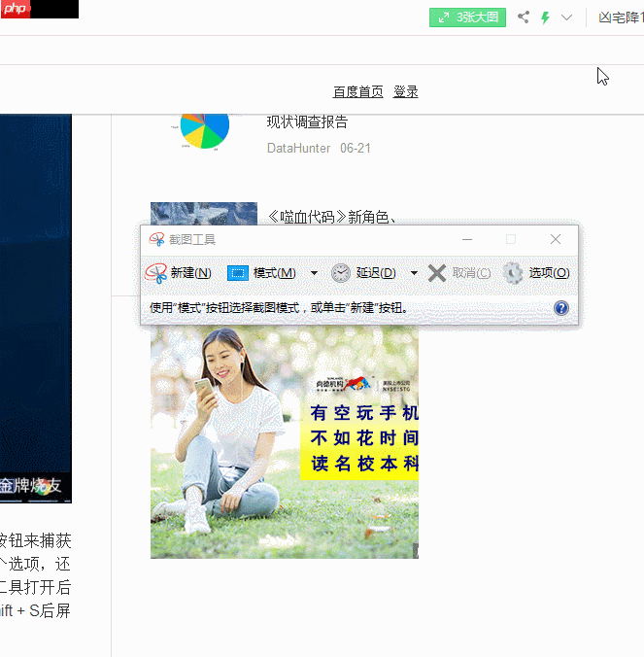Screen dimensions: 644x657
Task: Click the 登录 login link
Action: 405,91
